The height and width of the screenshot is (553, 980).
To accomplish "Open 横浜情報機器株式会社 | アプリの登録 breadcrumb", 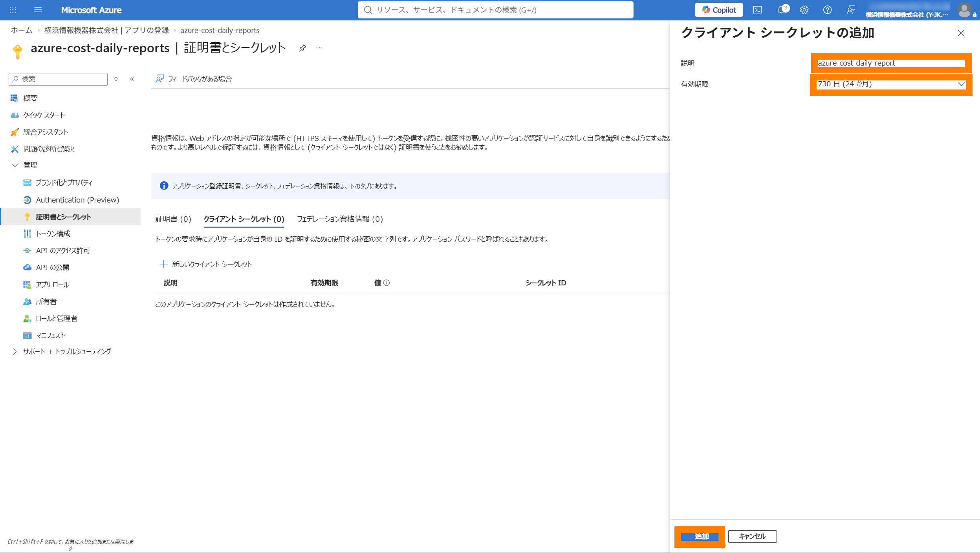I will click(x=106, y=30).
